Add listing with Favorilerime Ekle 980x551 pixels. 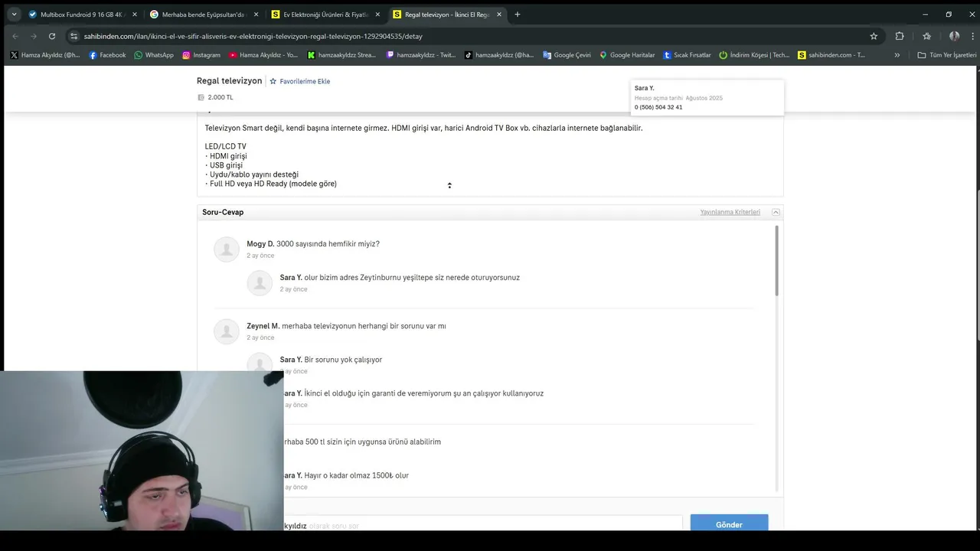point(299,81)
